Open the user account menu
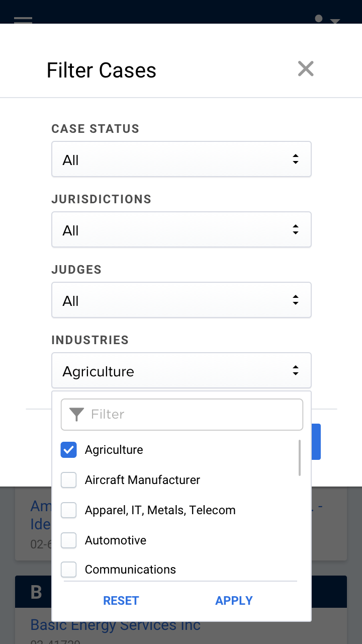362x644 pixels. click(x=327, y=20)
